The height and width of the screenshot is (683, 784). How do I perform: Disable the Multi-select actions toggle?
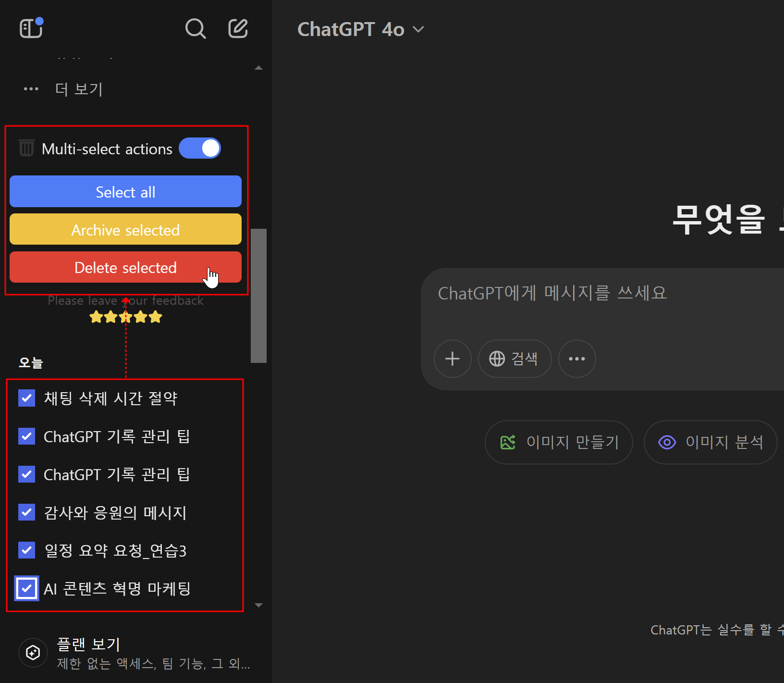pos(200,148)
